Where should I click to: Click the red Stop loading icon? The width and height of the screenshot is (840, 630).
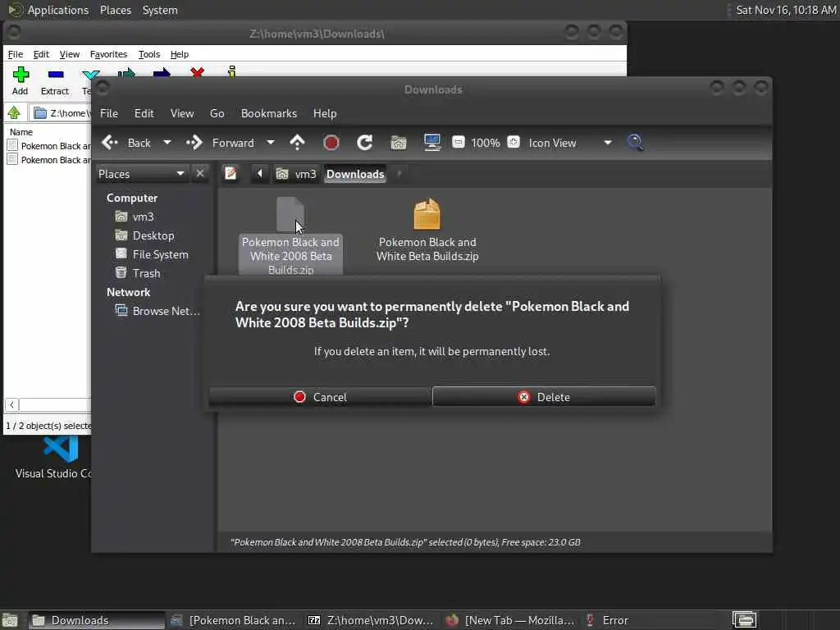click(331, 143)
